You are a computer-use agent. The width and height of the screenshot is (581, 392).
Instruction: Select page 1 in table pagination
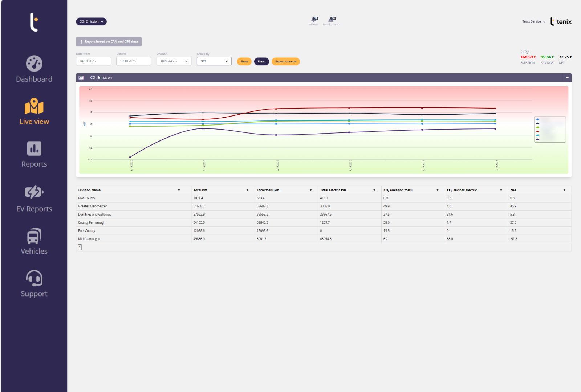tap(80, 247)
